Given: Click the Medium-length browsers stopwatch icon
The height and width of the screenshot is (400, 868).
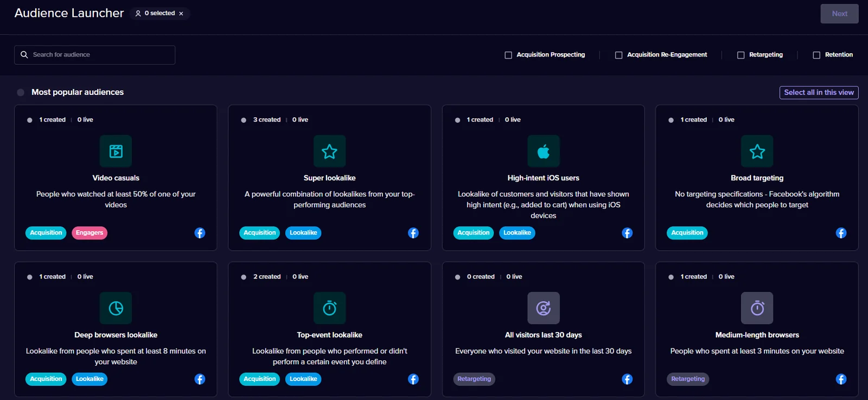Looking at the screenshot, I should point(757,308).
